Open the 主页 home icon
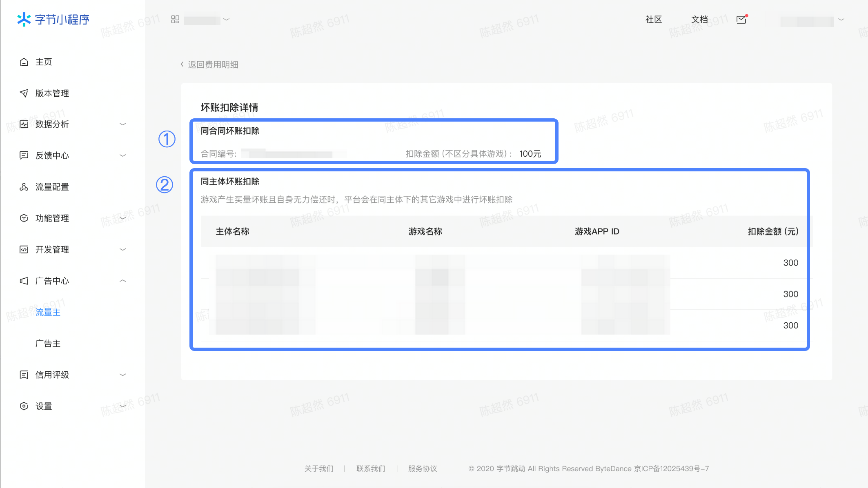Image resolution: width=868 pixels, height=488 pixels. pos(24,62)
